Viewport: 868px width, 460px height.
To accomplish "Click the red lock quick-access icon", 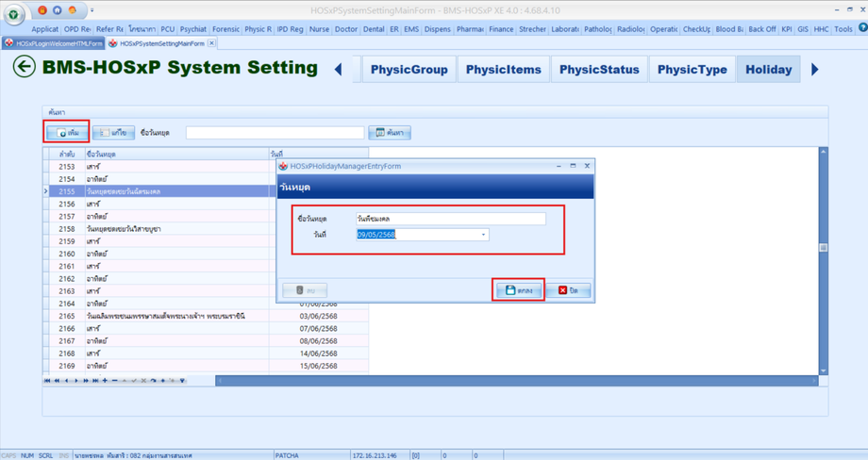I will click(42, 10).
